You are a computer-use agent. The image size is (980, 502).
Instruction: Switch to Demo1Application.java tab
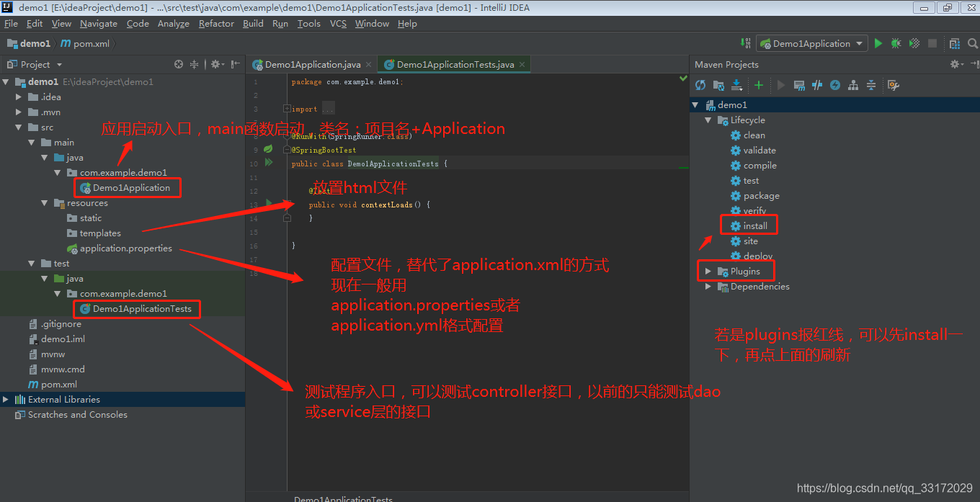pos(313,64)
